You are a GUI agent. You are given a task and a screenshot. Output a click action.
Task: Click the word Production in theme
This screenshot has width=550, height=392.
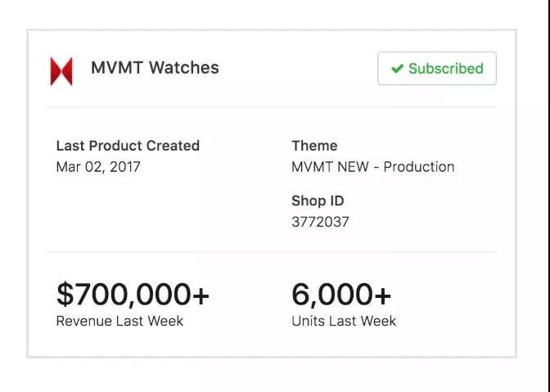419,167
